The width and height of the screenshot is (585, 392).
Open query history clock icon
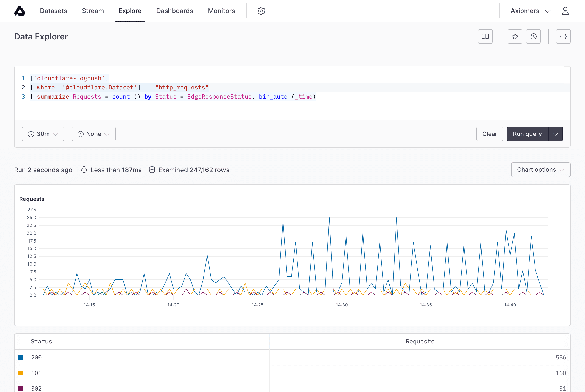[533, 36]
